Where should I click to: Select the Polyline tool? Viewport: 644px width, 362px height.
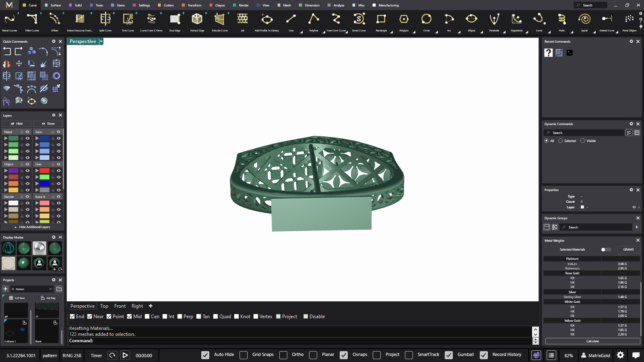click(x=314, y=21)
